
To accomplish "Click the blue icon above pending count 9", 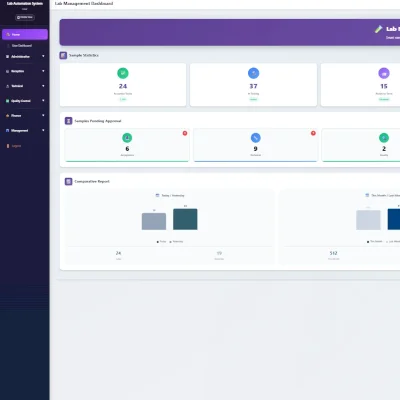I will (x=255, y=138).
